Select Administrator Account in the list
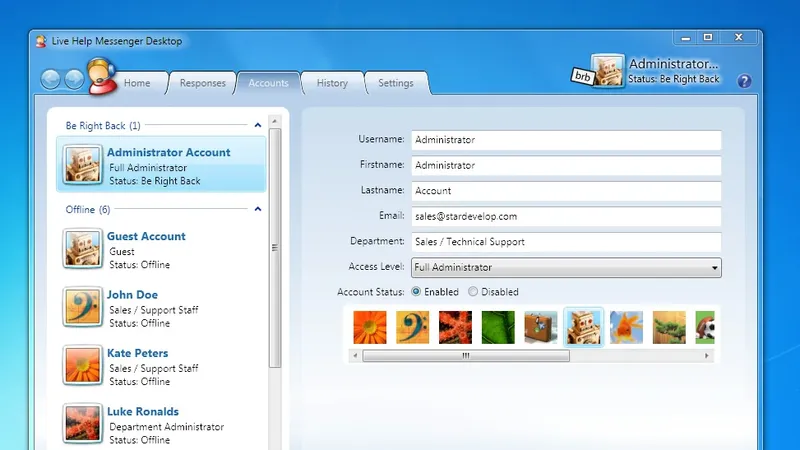This screenshot has height=450, width=800. (x=161, y=164)
